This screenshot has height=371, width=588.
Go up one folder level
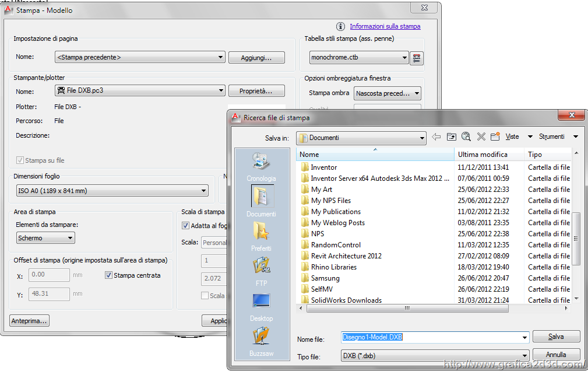point(452,137)
